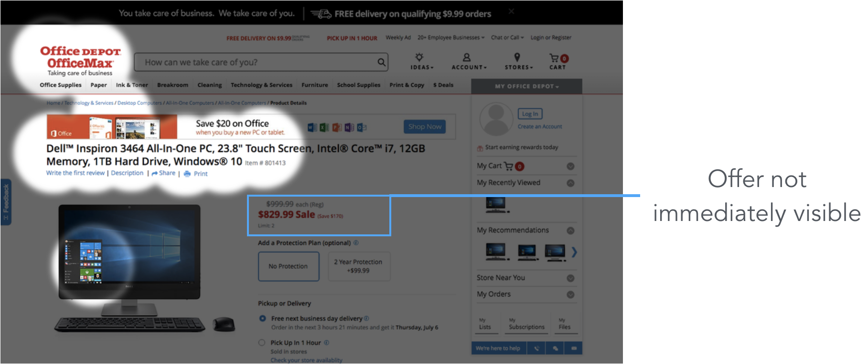Open the STORES dropdown
868x364 pixels.
(518, 62)
